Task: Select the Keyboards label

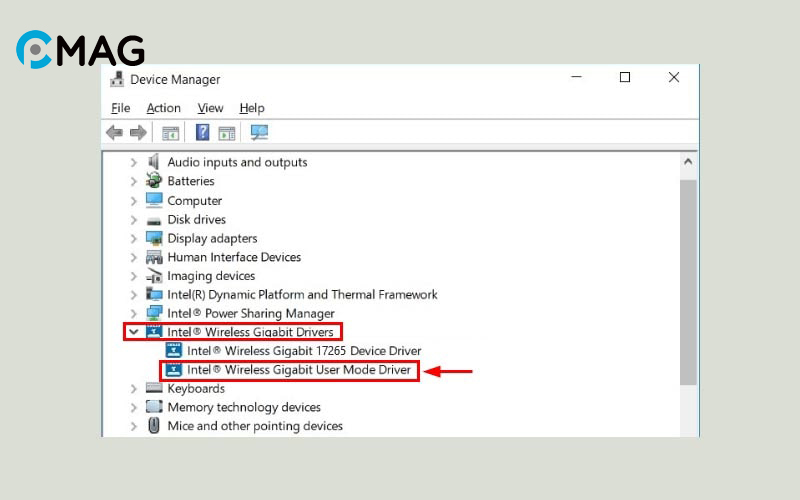Action: point(196,388)
